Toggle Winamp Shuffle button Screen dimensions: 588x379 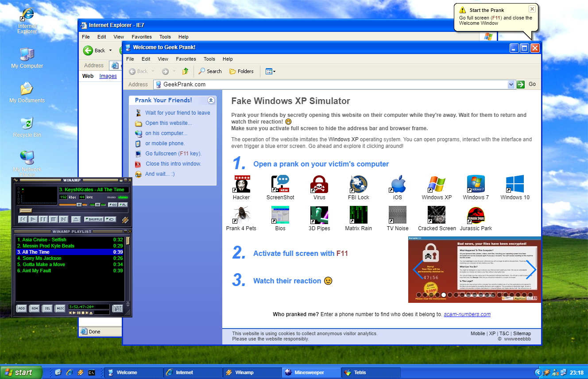[x=94, y=219]
